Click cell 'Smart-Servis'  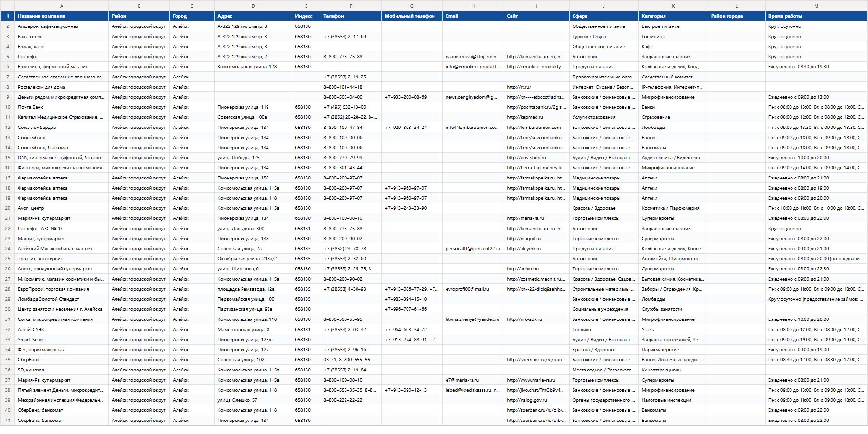(x=62, y=340)
